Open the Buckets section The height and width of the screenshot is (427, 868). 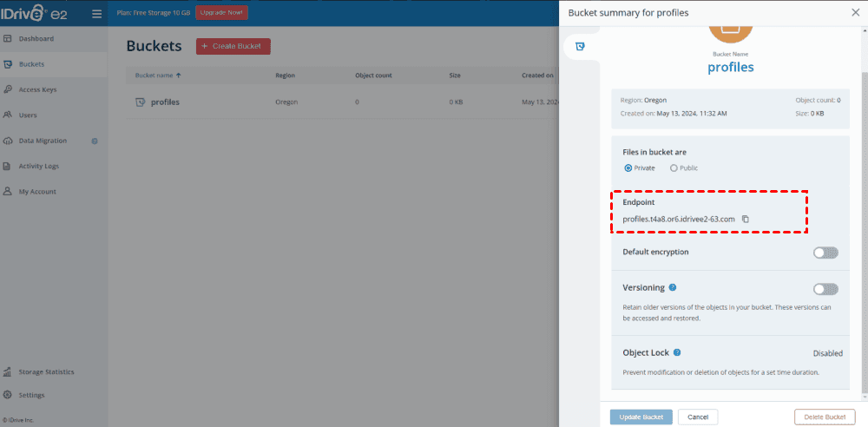tap(31, 64)
